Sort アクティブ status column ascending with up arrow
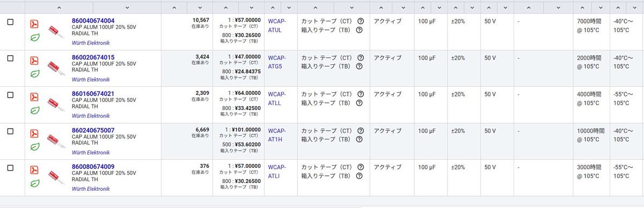644x208 pixels. [x=380, y=8]
